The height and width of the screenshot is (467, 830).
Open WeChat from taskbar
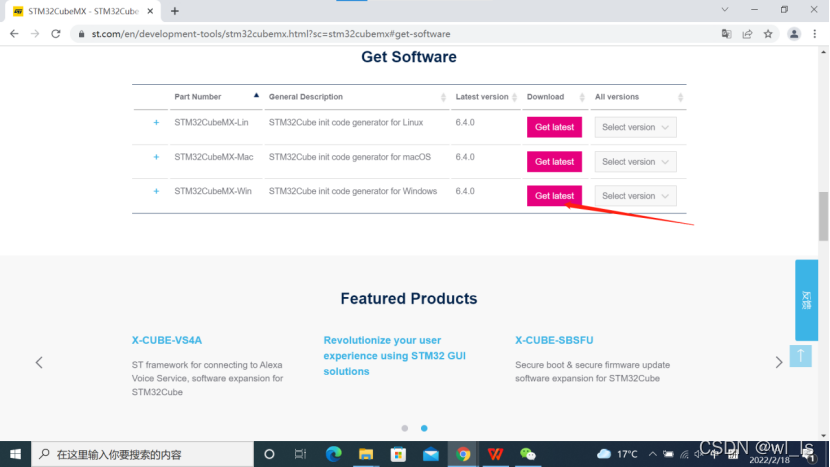coord(528,454)
